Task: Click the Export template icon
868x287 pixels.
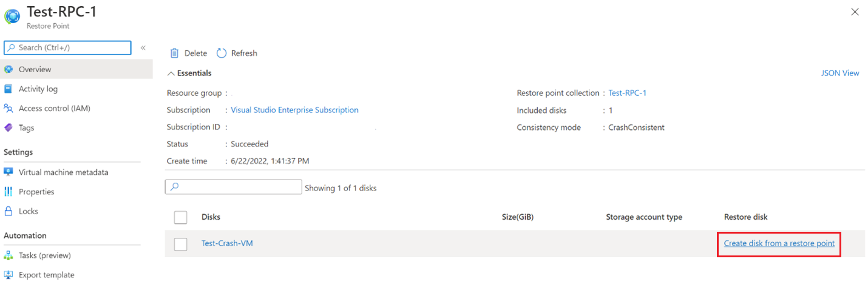Action: point(8,275)
